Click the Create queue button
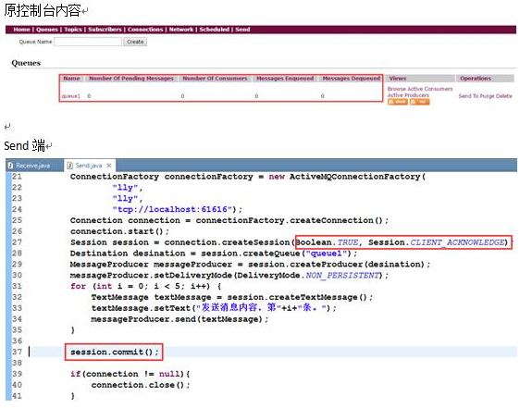Viewport: 532px width, 408px height. 135,42
